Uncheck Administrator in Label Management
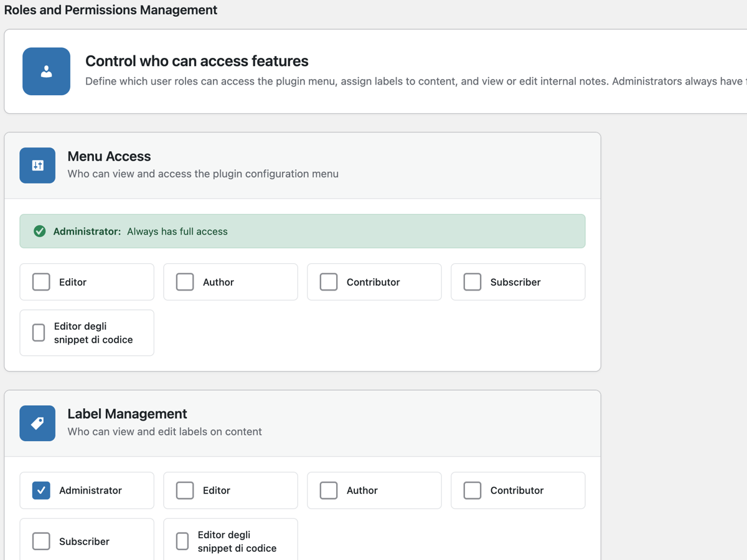Screen dimensions: 747x560 click(41, 490)
